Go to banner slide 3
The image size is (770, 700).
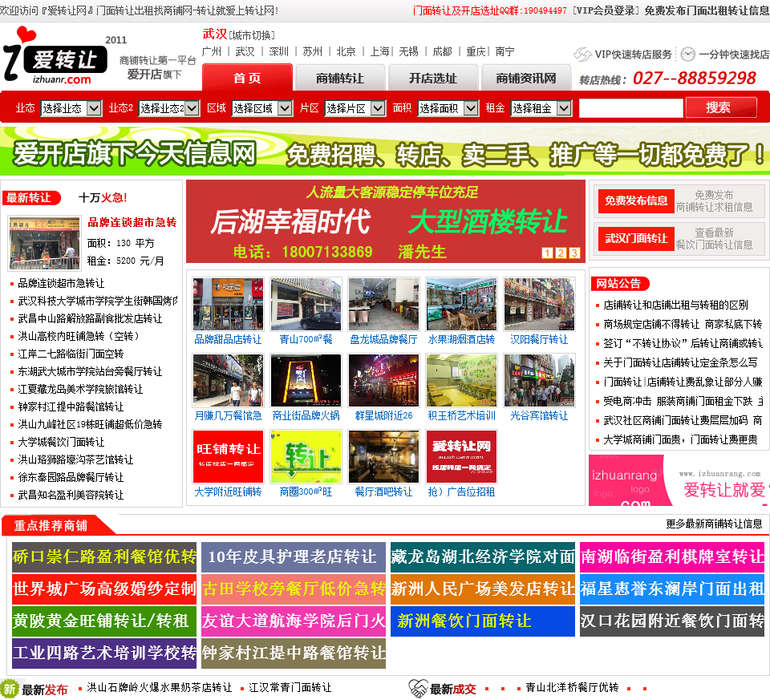[x=574, y=253]
